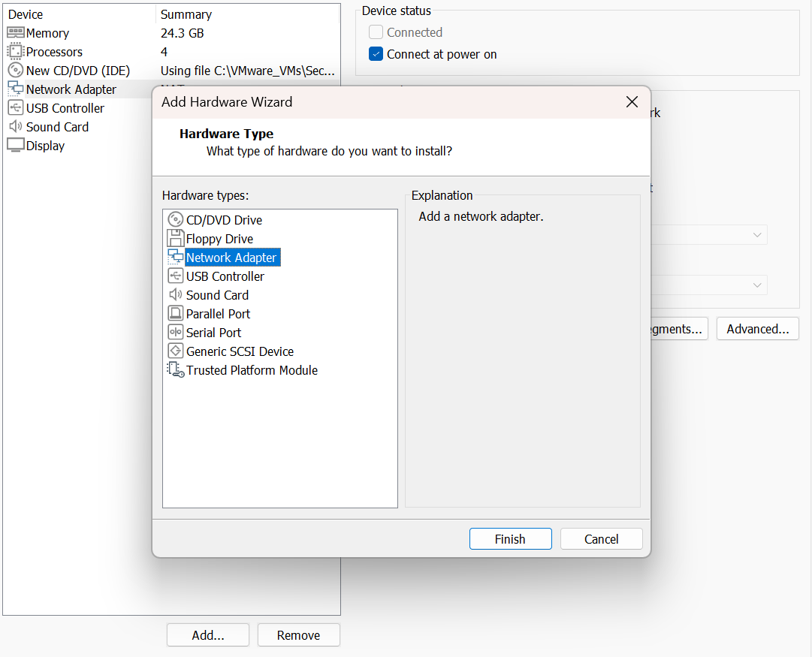Click the Memory device icon
This screenshot has width=812, height=657.
pos(15,33)
